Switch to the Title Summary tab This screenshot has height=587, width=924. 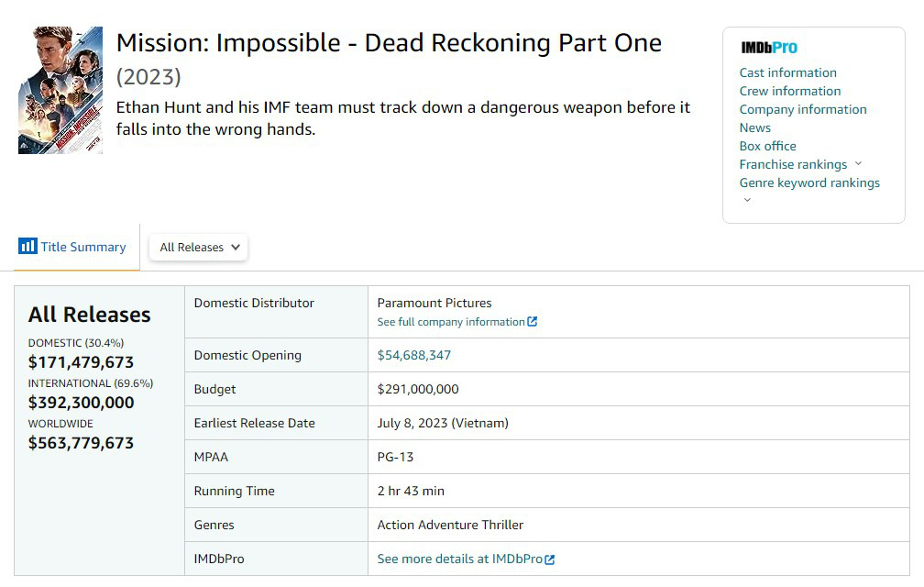(82, 247)
